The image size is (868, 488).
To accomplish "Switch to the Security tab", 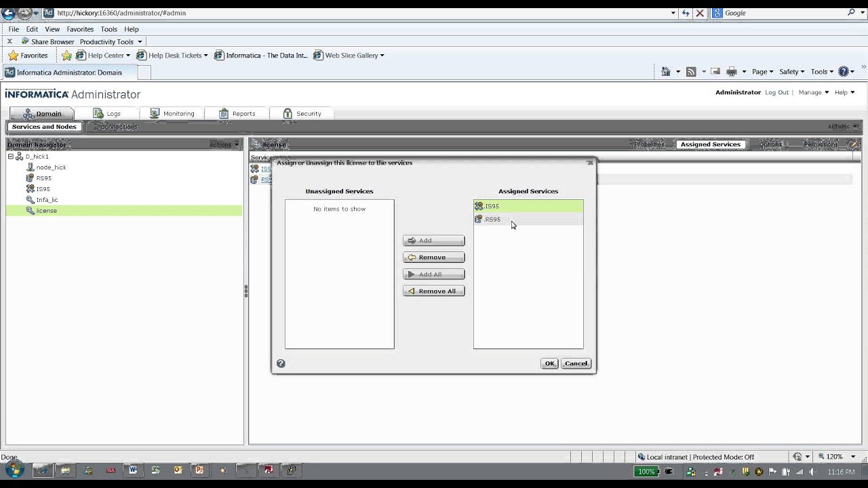I will click(x=302, y=113).
